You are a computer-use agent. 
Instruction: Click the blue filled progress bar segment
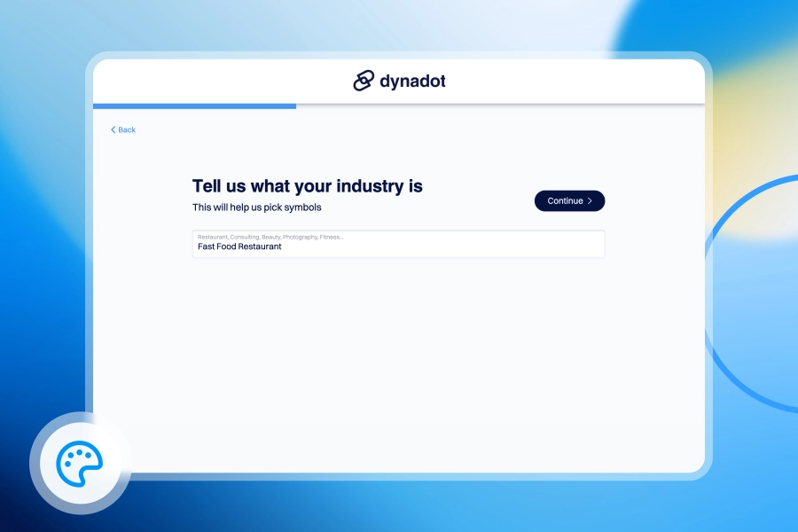195,106
